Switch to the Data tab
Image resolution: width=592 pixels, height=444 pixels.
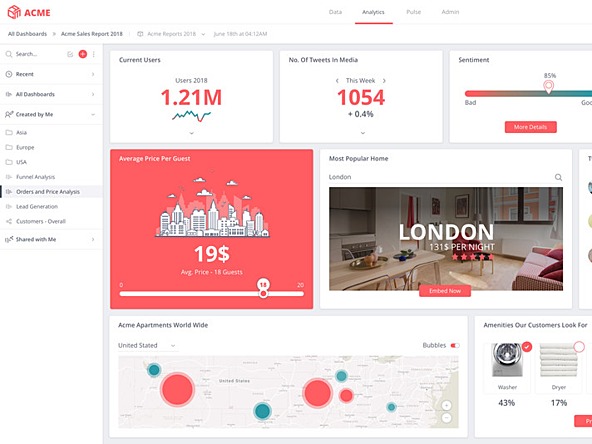point(335,12)
